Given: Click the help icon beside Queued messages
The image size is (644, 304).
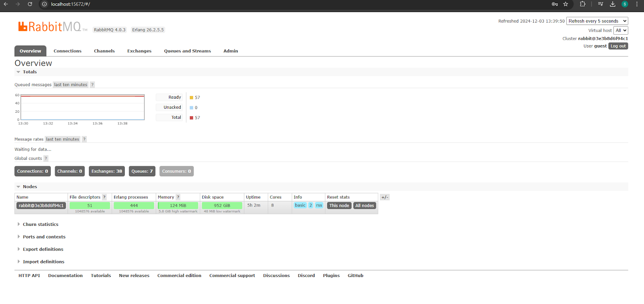Looking at the screenshot, I should pyautogui.click(x=92, y=85).
